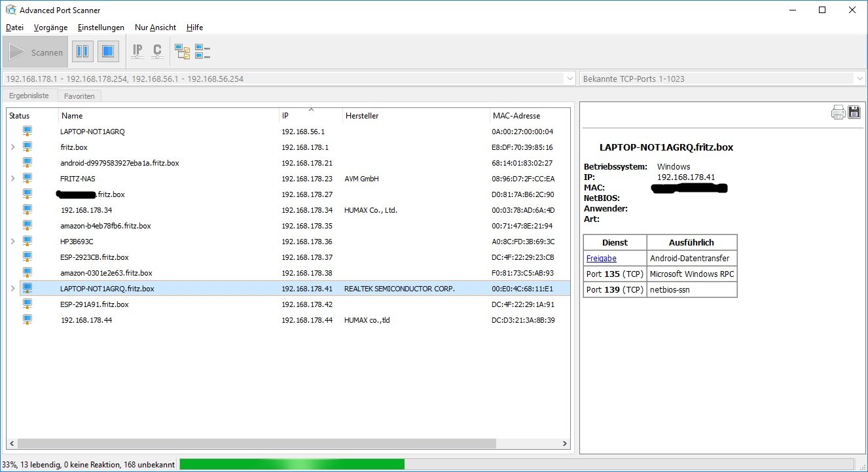Click the scrollbar right arrow
This screenshot has width=868, height=472.
coord(565,444)
